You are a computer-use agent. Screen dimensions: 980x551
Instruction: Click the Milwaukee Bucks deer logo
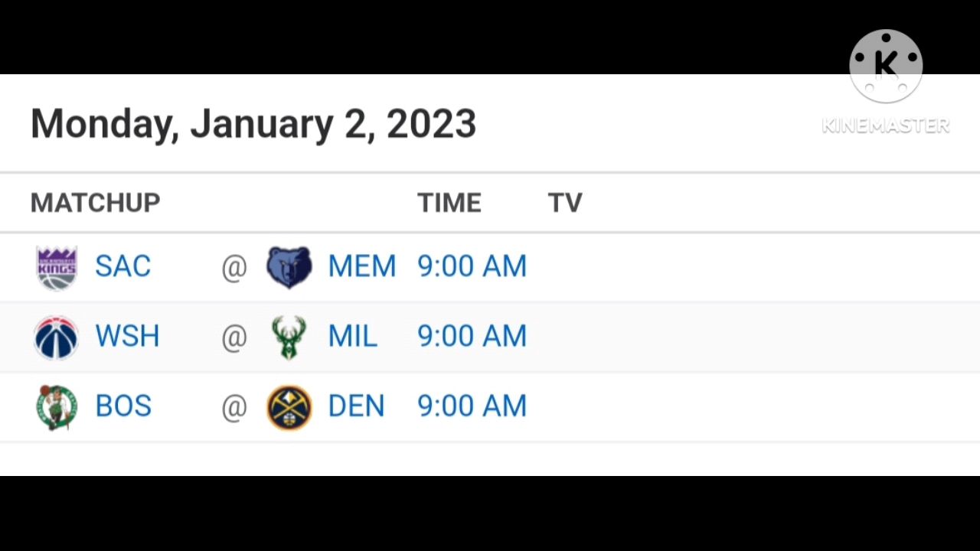tap(289, 337)
